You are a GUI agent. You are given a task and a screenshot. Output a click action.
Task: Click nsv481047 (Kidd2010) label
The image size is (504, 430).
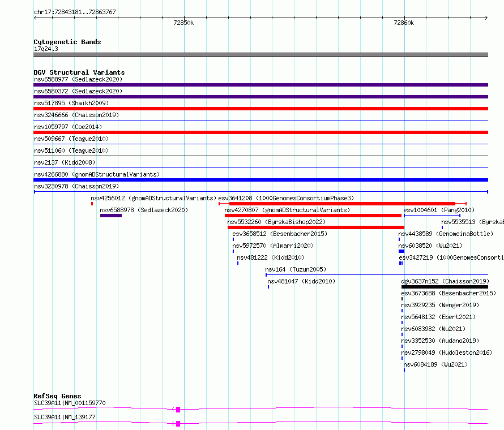301,281
